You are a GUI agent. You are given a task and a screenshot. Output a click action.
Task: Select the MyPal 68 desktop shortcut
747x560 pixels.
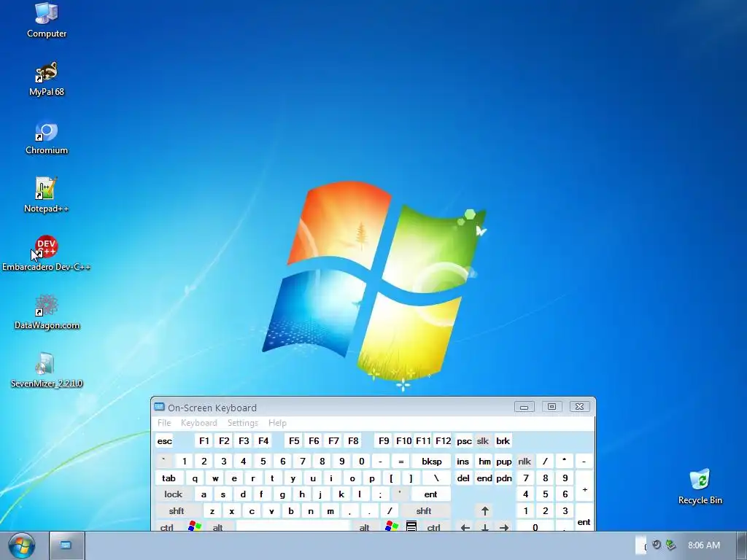pyautogui.click(x=46, y=79)
